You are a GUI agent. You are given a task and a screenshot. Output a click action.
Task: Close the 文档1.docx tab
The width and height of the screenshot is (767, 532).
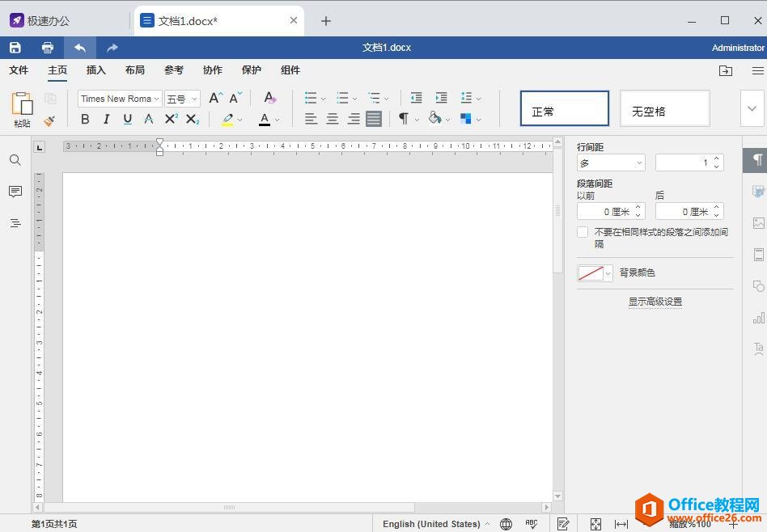(294, 20)
